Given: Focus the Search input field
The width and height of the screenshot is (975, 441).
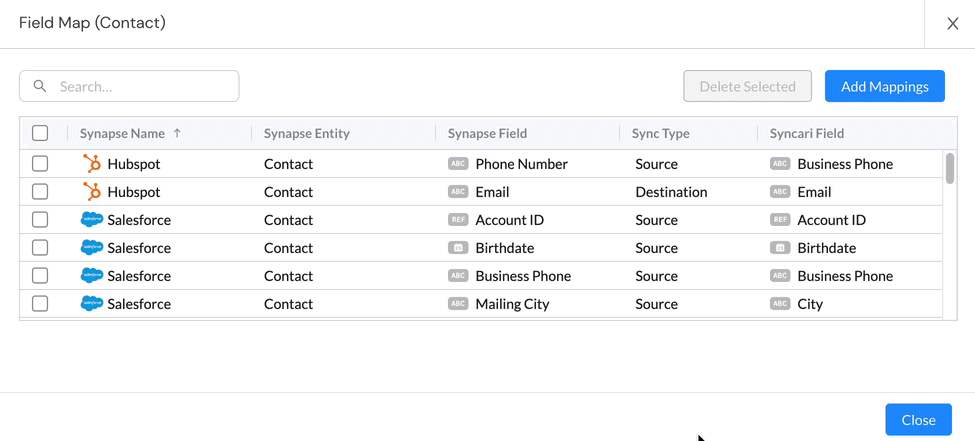Looking at the screenshot, I should point(129,86).
